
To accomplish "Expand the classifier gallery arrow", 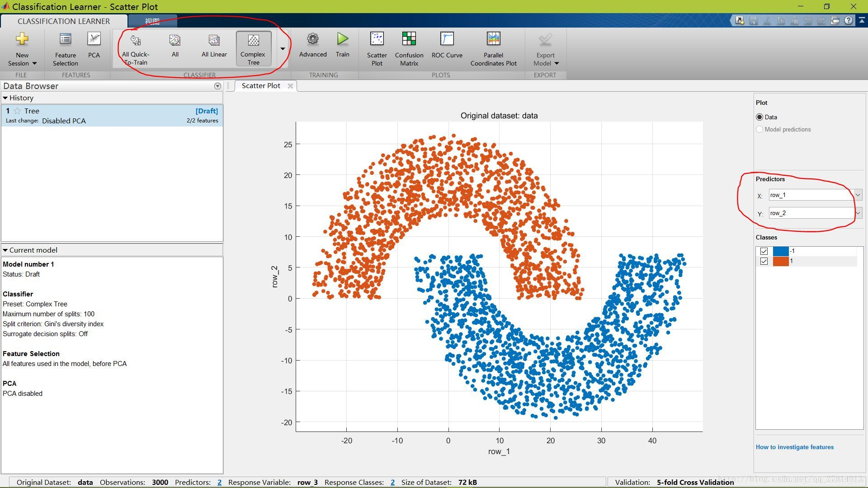I will coord(283,49).
